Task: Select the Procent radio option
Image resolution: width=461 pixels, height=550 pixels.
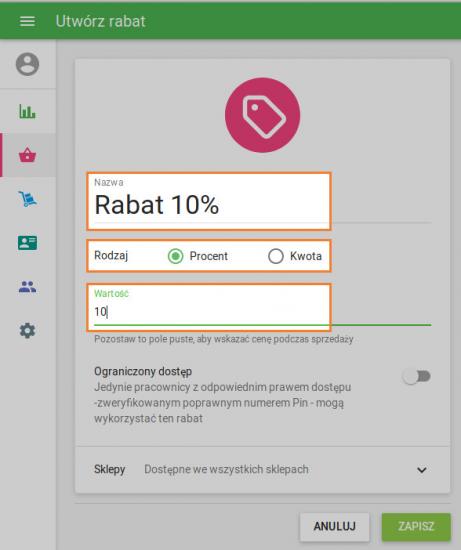Action: (x=175, y=256)
